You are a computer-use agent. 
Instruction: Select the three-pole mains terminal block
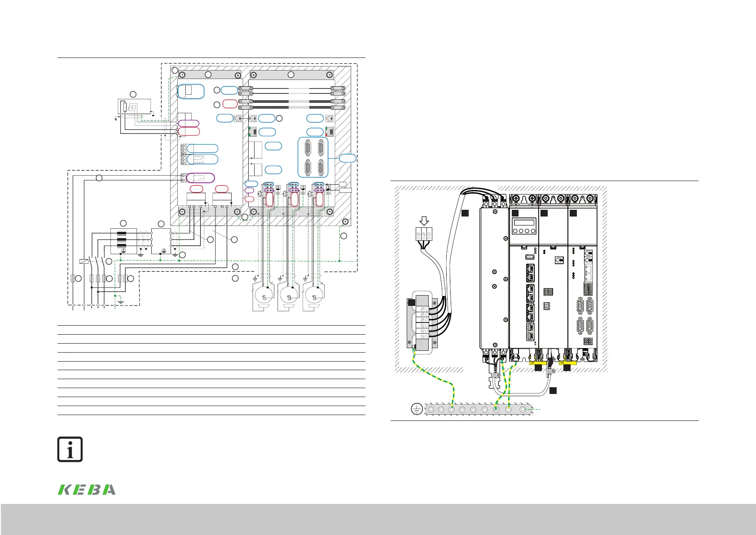pyautogui.click(x=424, y=235)
